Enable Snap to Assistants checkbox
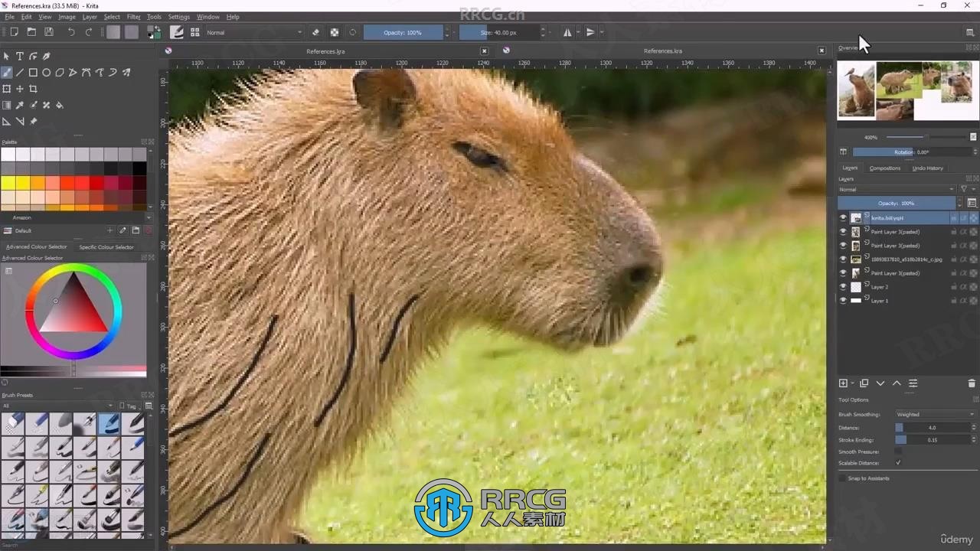Image resolution: width=980 pixels, height=551 pixels. coord(843,478)
